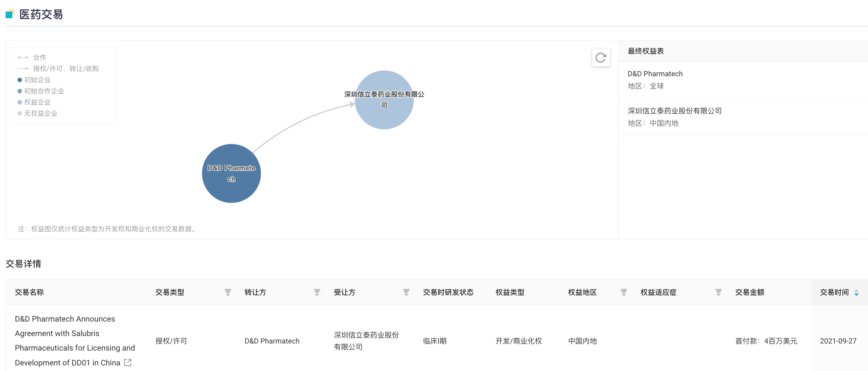The height and width of the screenshot is (371, 868).
Task: Toggle 初始企业 legend dot
Action: pyautogui.click(x=20, y=80)
